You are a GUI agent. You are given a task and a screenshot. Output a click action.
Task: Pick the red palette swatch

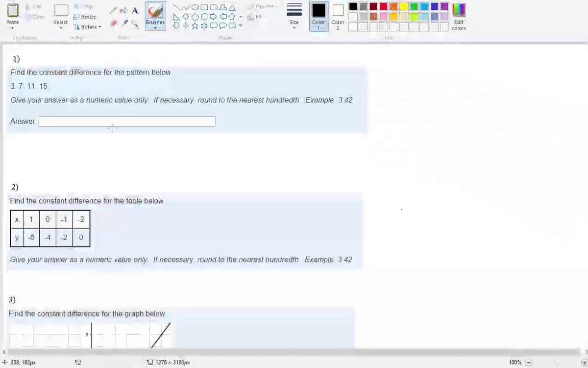383,6
